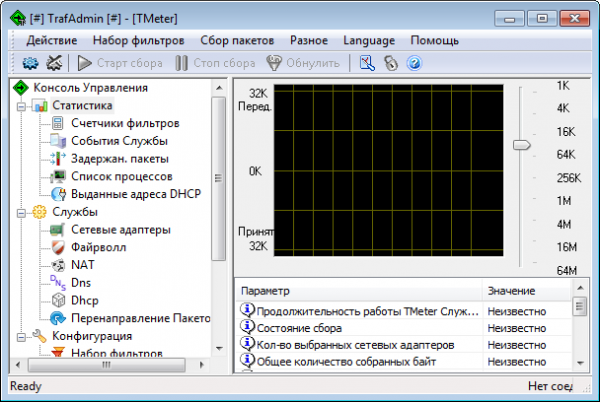
Task: Click the tree panel horizontal scrollbar right arrow
Action: point(202,365)
